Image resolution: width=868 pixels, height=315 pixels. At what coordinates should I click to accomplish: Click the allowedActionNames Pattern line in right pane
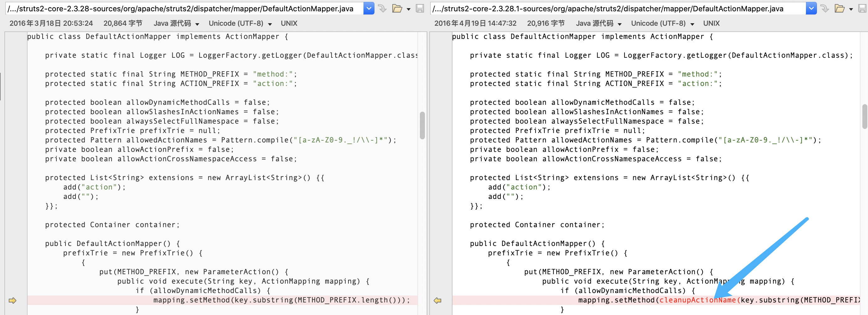pyautogui.click(x=646, y=140)
